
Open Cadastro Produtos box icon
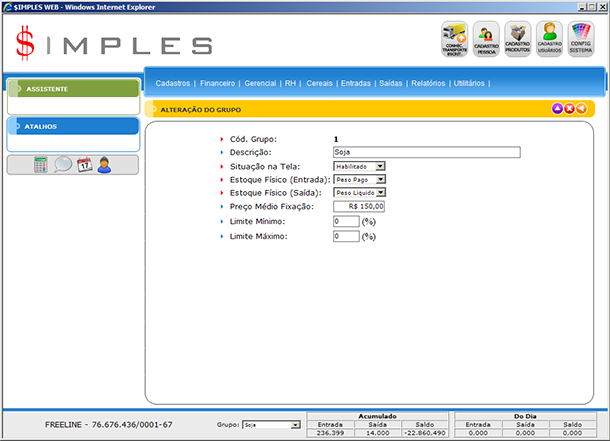518,40
